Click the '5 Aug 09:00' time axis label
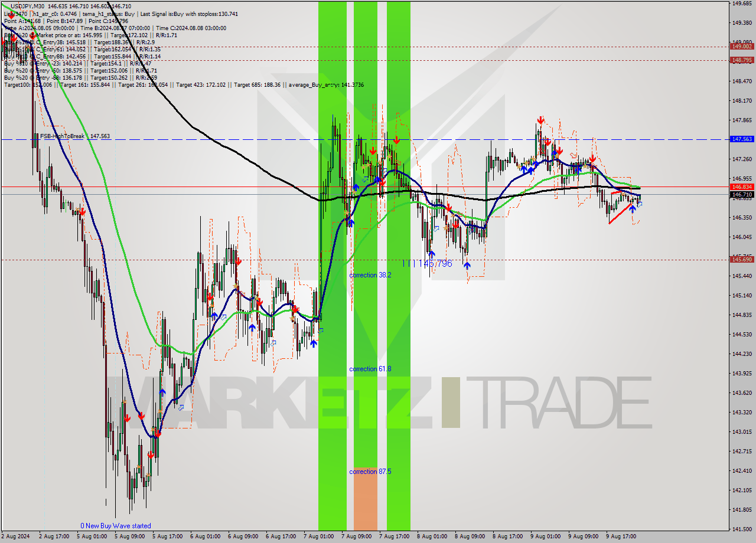The width and height of the screenshot is (756, 543). pos(130,537)
